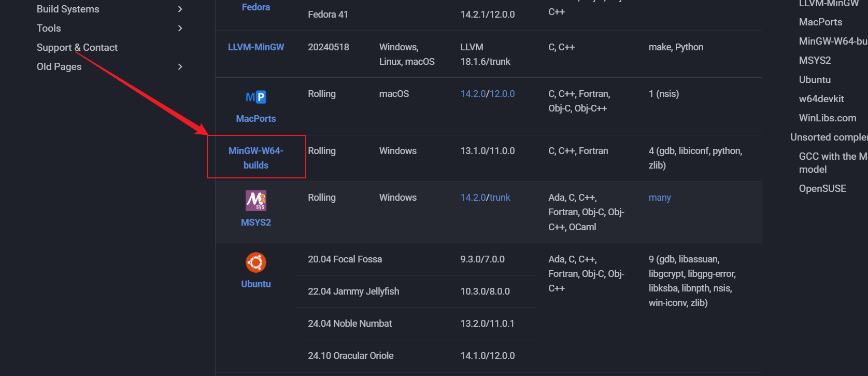The width and height of the screenshot is (868, 376).
Task: Select the 'Windows, Linux, macOS' cell
Action: point(407,54)
